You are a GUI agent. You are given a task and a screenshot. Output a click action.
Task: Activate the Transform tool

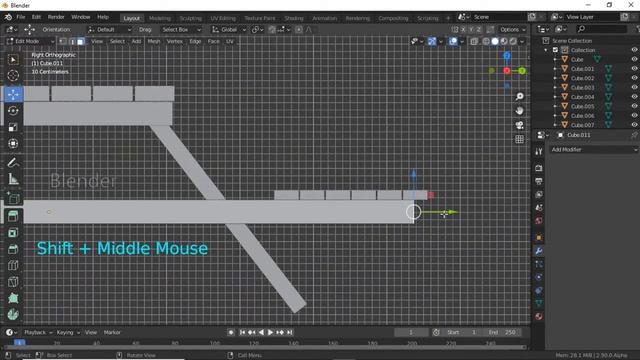pyautogui.click(x=13, y=143)
